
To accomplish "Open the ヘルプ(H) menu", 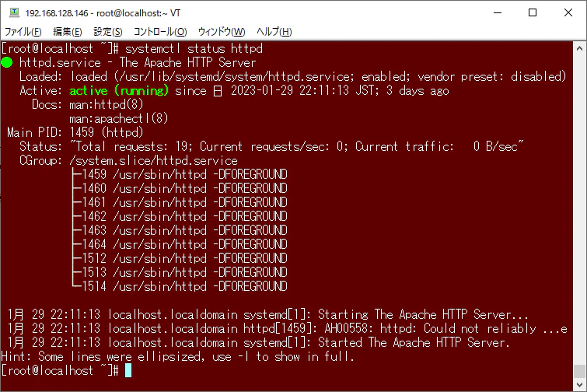I will [x=274, y=32].
